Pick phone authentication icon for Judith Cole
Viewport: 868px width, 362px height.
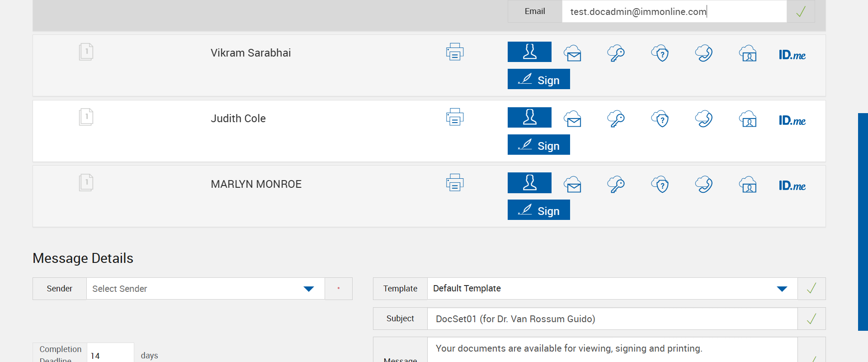(x=704, y=119)
